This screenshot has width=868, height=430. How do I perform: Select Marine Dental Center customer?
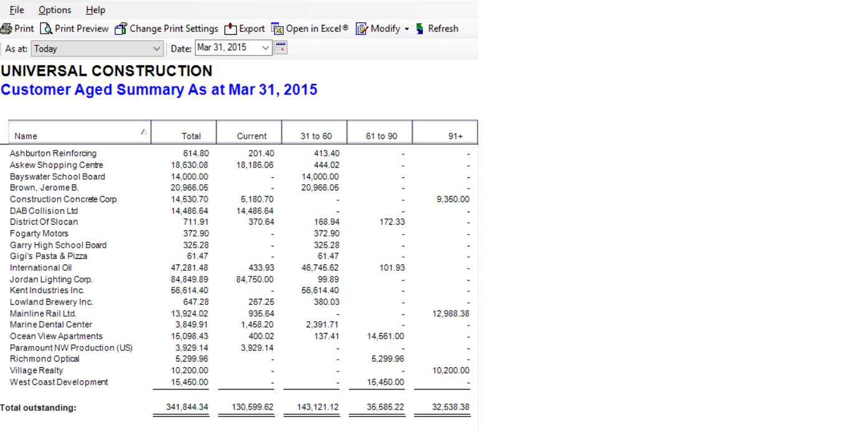tap(51, 325)
